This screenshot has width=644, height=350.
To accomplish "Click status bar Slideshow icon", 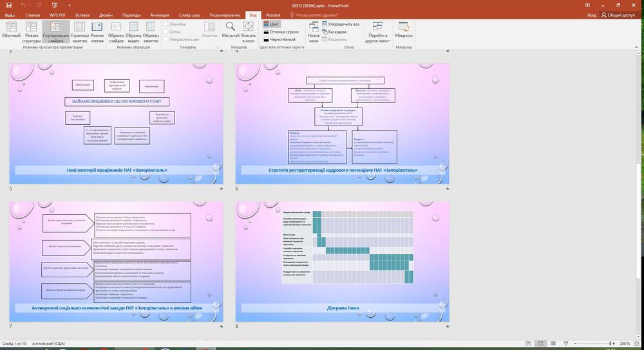I will [565, 344].
